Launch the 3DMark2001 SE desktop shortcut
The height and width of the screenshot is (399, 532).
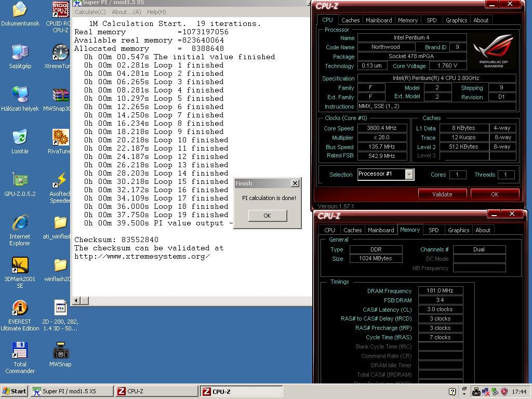pos(20,265)
